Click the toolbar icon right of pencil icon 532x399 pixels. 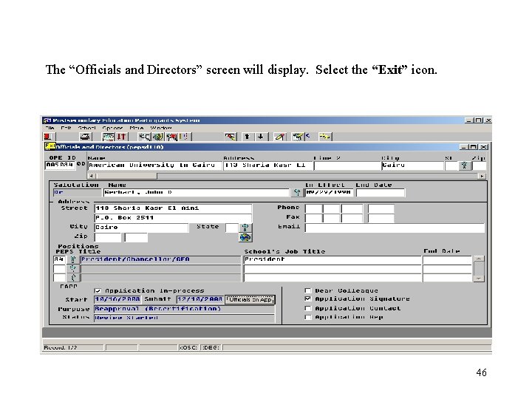tap(299, 137)
